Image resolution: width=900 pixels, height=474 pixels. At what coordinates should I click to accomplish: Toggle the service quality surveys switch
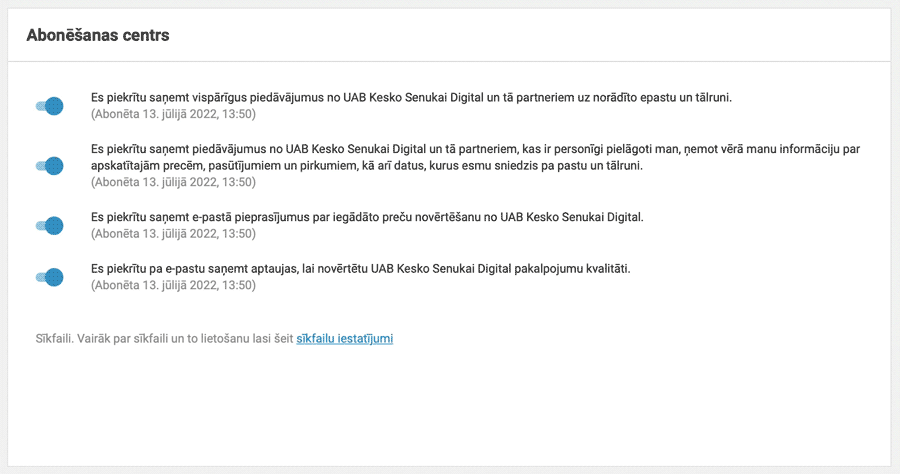point(49,277)
